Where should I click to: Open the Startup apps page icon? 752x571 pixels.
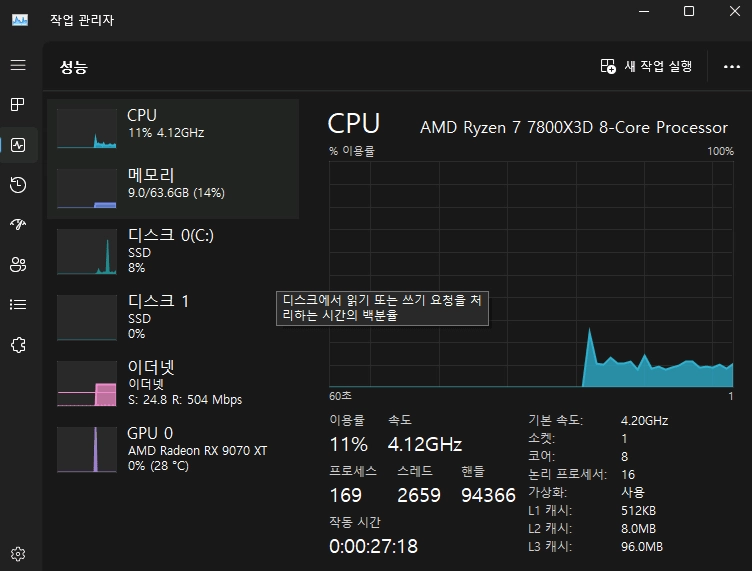tap(18, 224)
